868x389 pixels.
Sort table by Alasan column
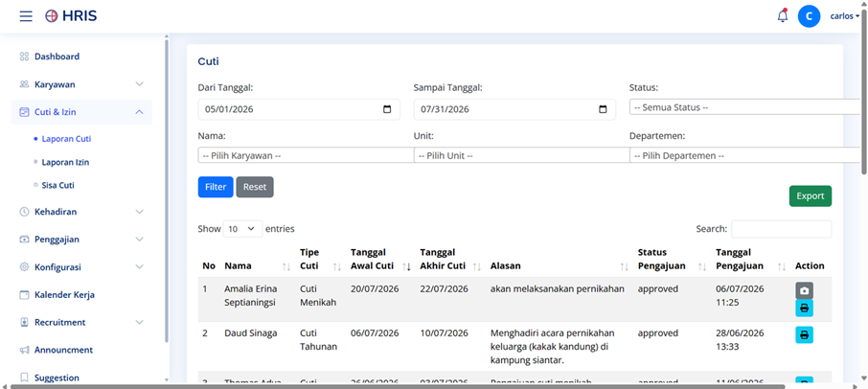pos(624,266)
